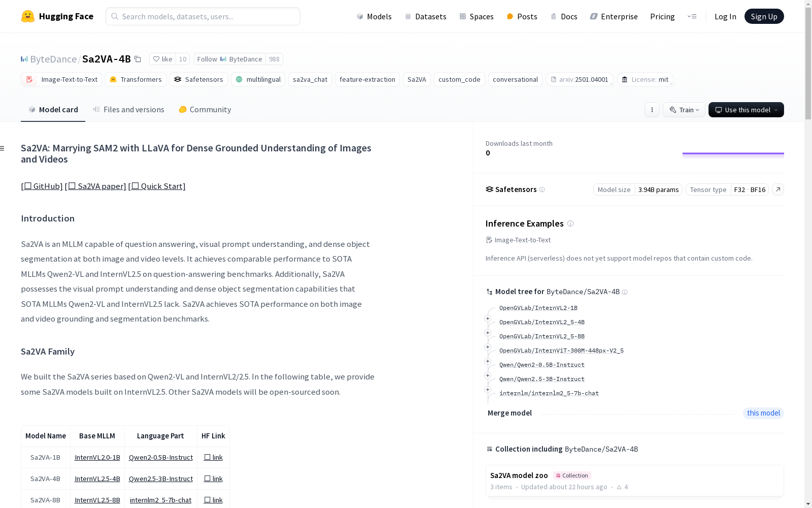The height and width of the screenshot is (508, 812).
Task: Open OpenGVLab/InternVL2-1B in the model tree
Action: [x=538, y=308]
